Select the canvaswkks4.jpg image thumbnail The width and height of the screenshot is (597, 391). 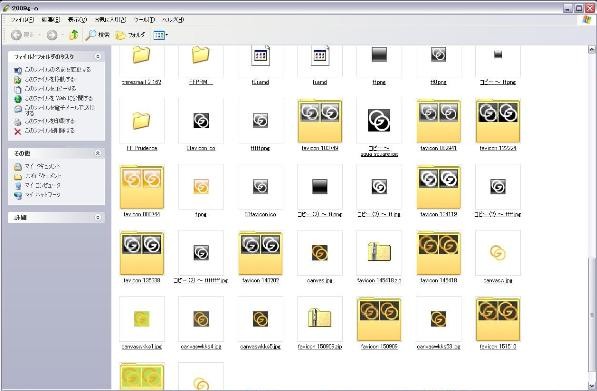click(x=201, y=319)
